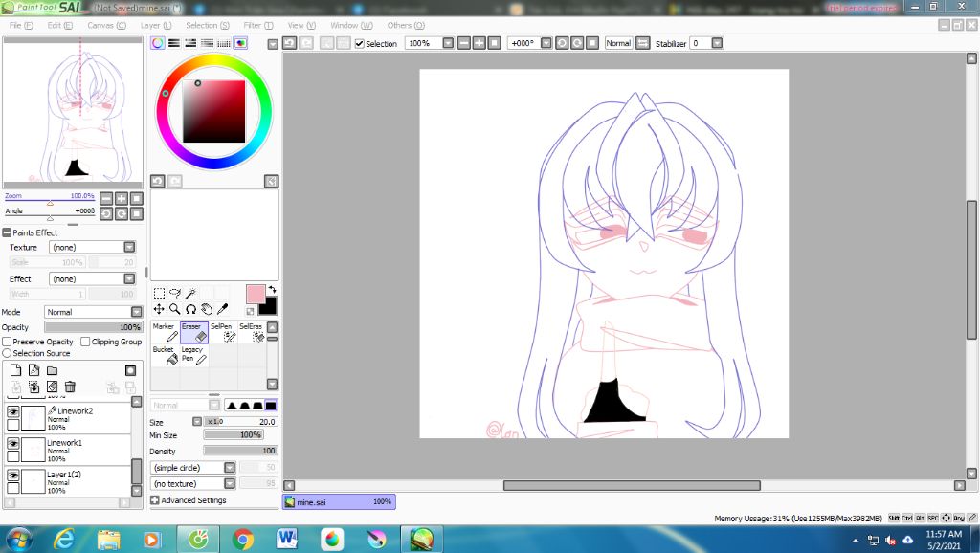The image size is (980, 553).
Task: Choose the SelEras tool
Action: point(252,332)
